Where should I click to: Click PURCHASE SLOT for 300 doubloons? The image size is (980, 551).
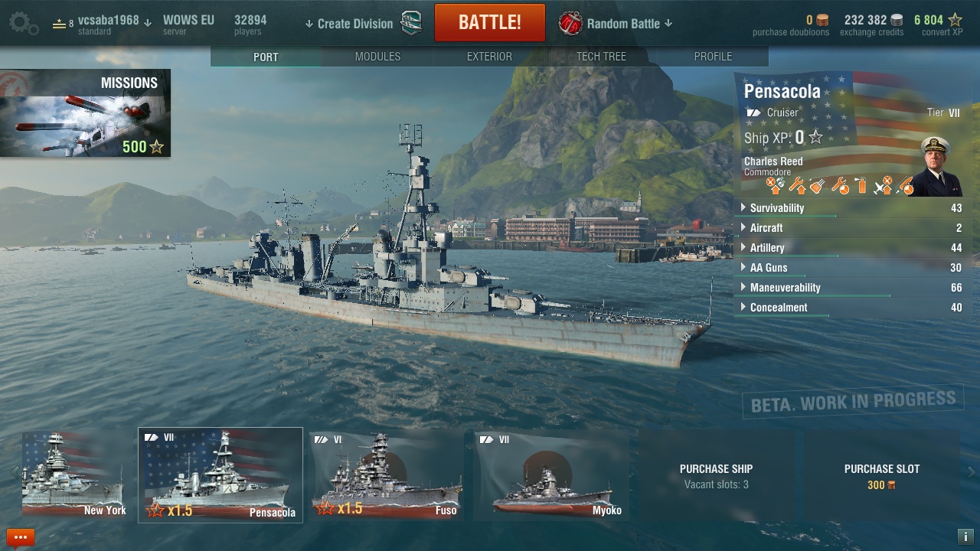[x=882, y=476]
